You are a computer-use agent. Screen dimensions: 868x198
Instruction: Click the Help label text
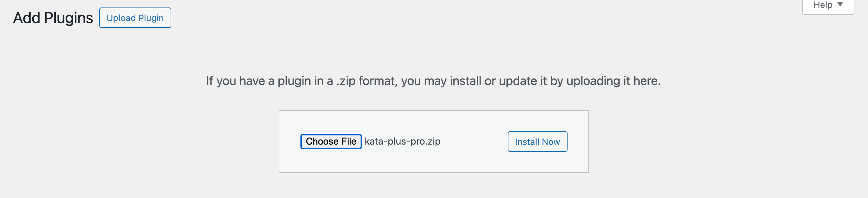tap(823, 5)
